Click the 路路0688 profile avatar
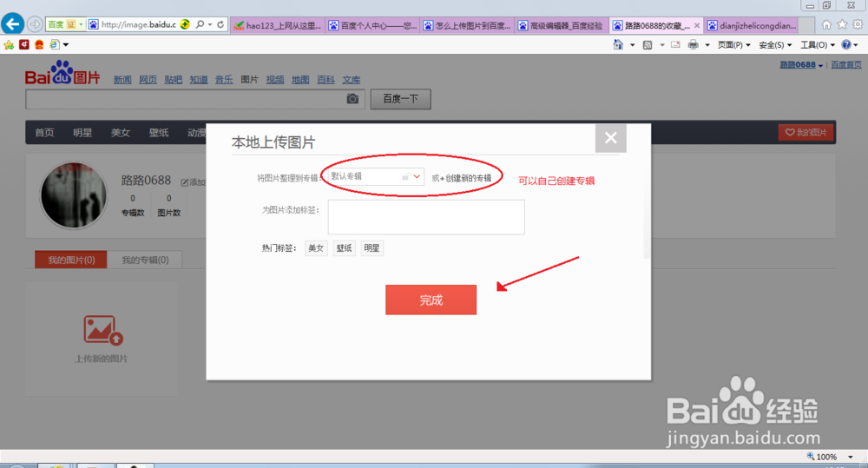The image size is (868, 468). point(73,195)
